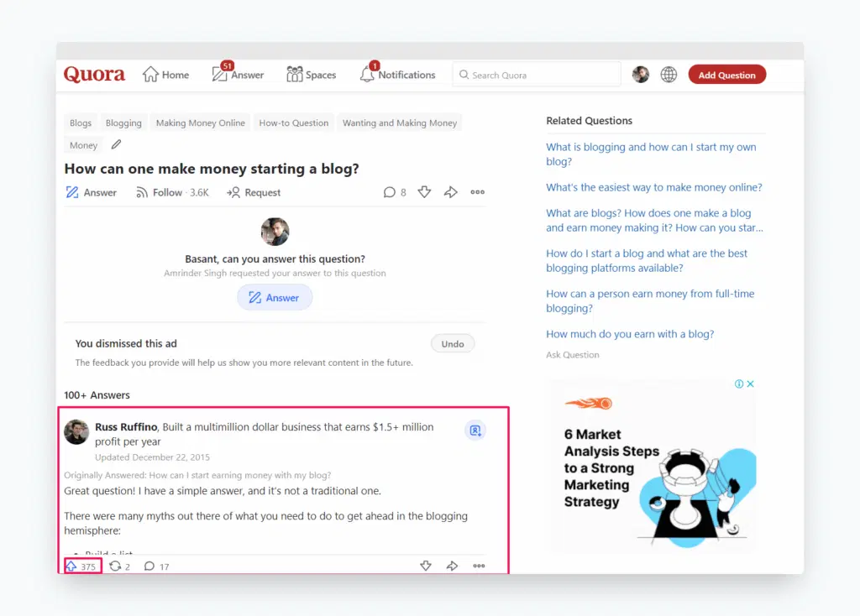Follow the question with 3.6K followers
This screenshot has height=616, width=860.
point(172,192)
